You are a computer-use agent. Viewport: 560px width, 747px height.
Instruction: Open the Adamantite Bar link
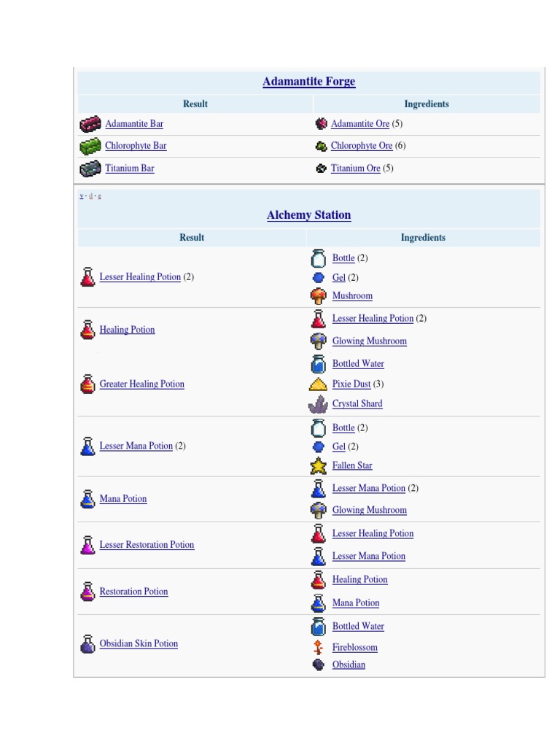click(x=134, y=124)
